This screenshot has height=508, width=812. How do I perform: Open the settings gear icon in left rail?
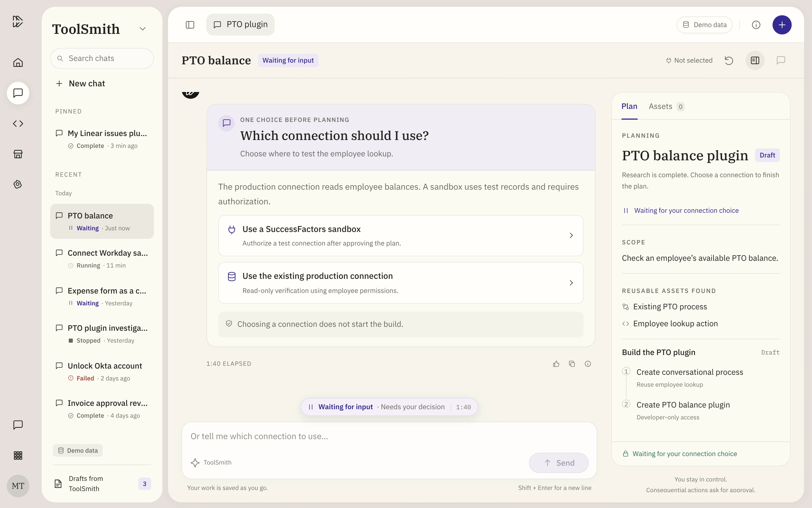click(18, 184)
